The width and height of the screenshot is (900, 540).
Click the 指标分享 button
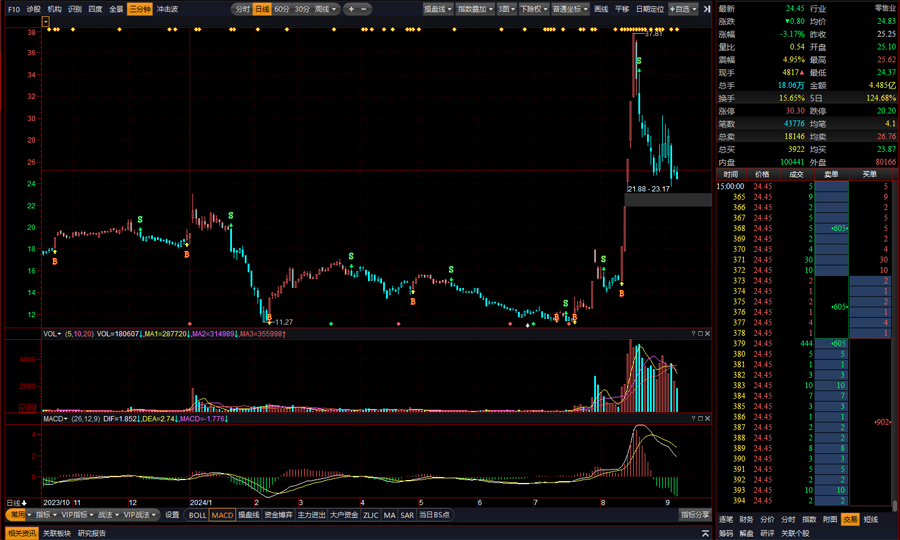694,515
